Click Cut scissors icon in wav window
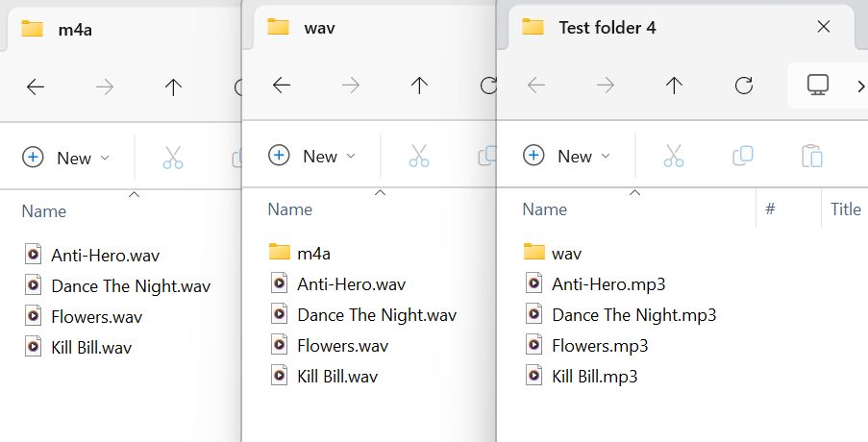Viewport: 868px width, 442px height. point(419,156)
